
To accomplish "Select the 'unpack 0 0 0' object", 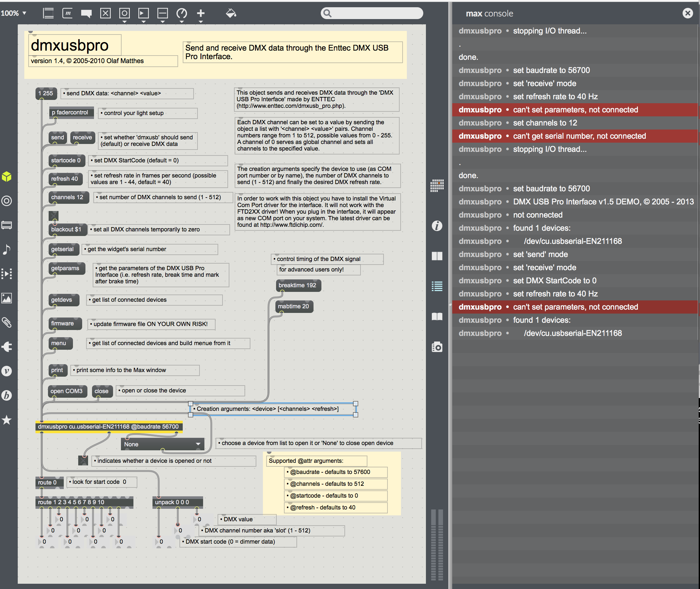I will (x=177, y=502).
